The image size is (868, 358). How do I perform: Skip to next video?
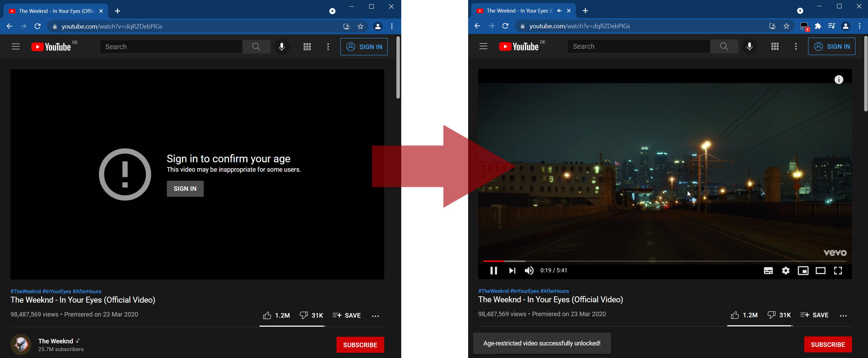[512, 271]
